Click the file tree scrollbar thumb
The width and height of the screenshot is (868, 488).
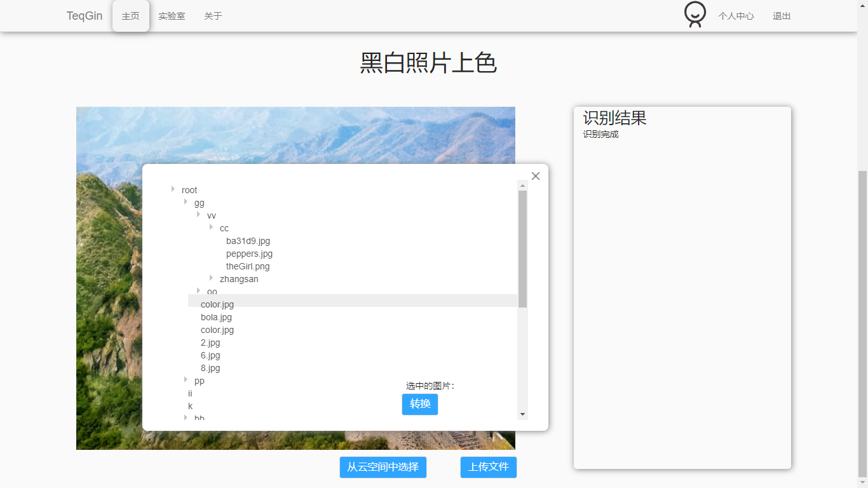[522, 249]
